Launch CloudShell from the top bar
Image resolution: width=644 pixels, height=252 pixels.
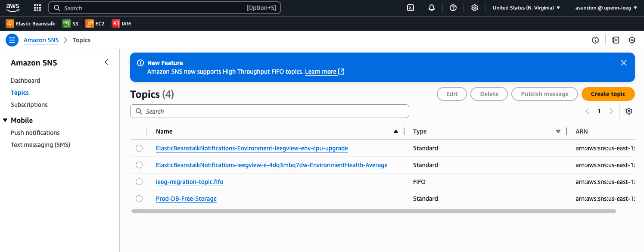point(411,8)
